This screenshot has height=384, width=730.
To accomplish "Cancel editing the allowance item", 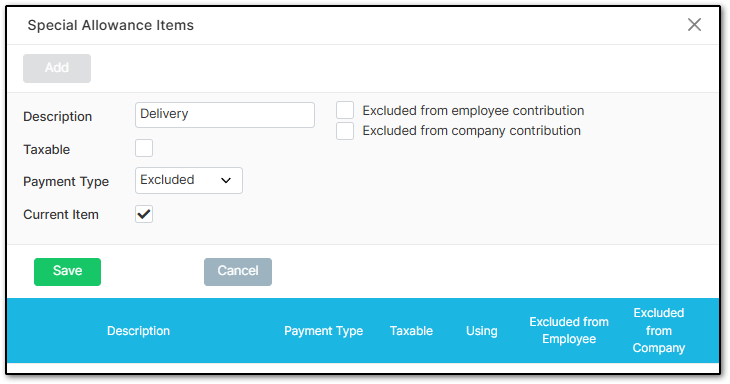I will pyautogui.click(x=237, y=271).
